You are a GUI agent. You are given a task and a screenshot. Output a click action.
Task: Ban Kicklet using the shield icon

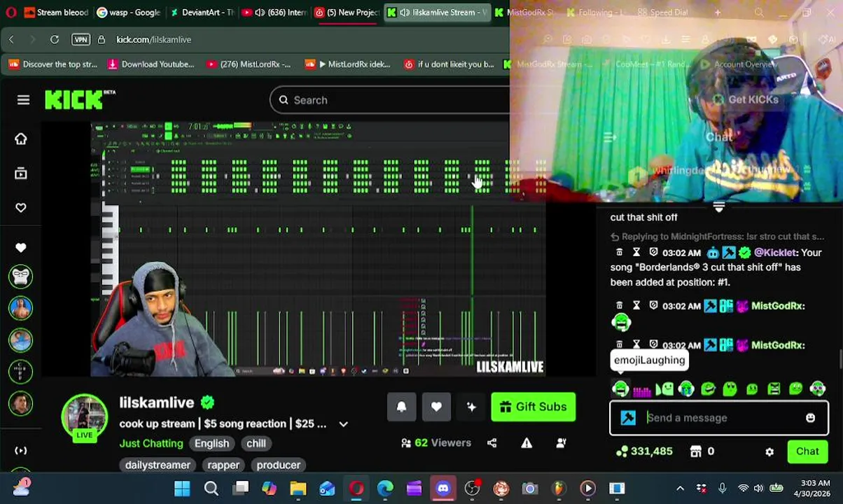click(653, 252)
